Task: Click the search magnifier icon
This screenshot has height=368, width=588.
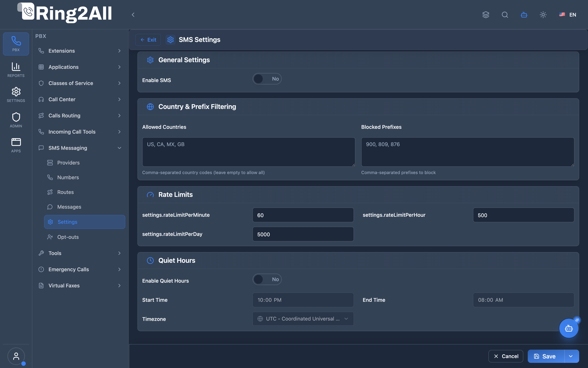Action: [x=505, y=15]
